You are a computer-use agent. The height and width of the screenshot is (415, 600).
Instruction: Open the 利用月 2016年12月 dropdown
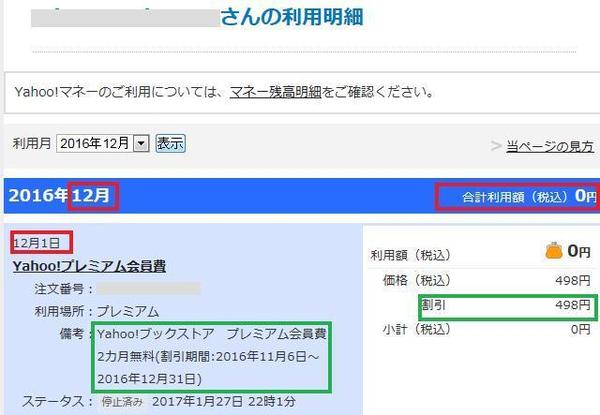tap(103, 144)
